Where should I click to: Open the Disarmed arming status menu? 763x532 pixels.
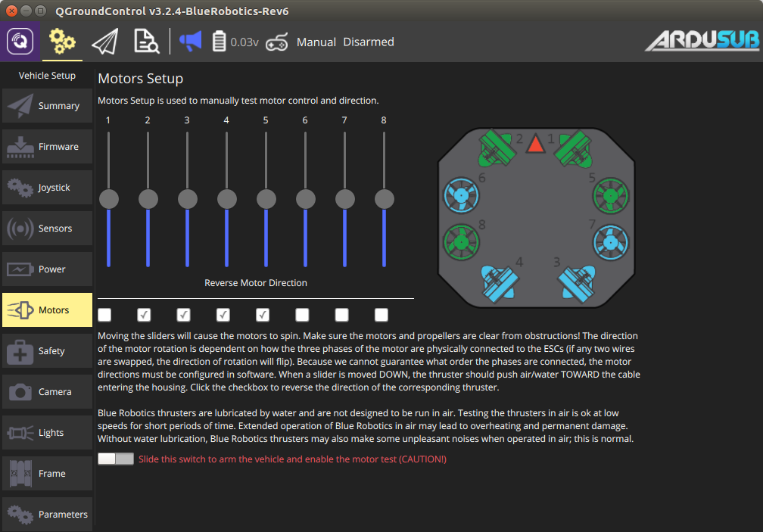tap(369, 42)
